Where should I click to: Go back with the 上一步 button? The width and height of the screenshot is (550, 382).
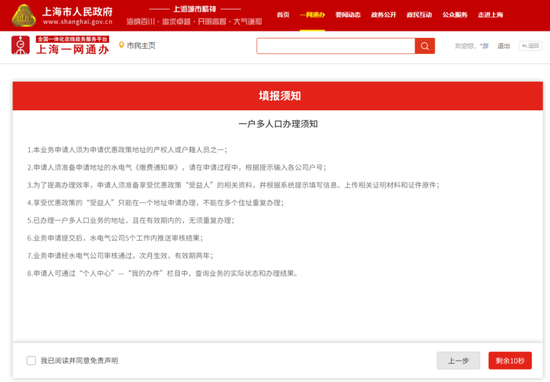coord(458,361)
